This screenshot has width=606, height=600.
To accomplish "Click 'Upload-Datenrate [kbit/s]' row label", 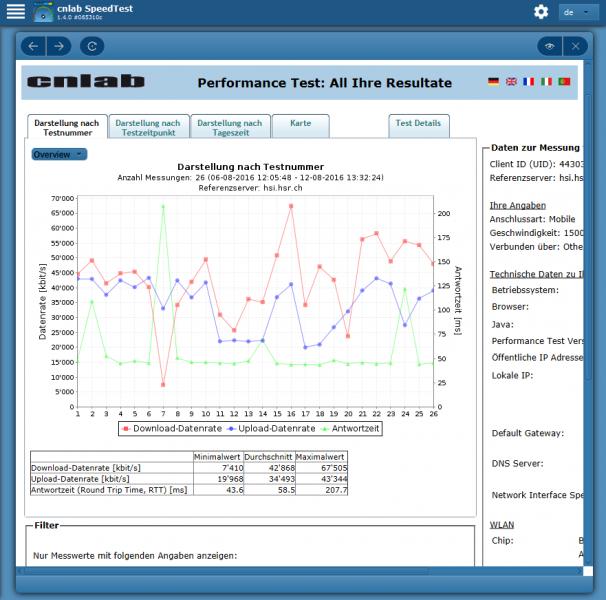I will (80, 479).
